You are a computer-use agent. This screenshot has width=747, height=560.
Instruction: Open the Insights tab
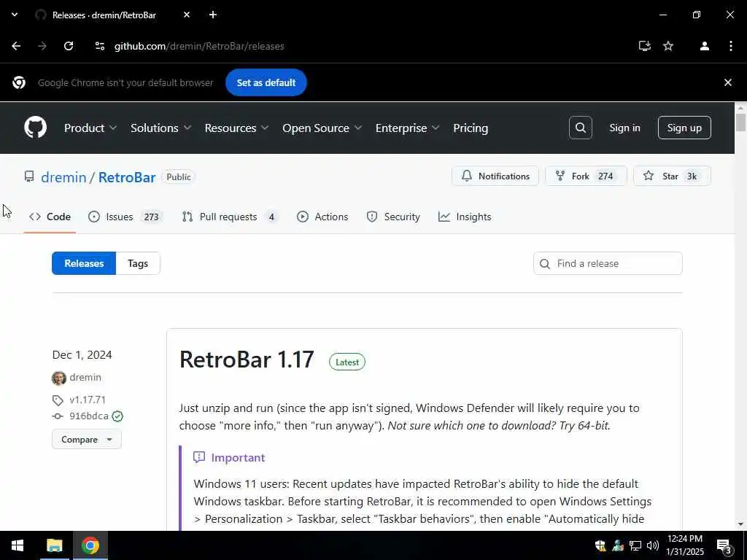(x=465, y=217)
